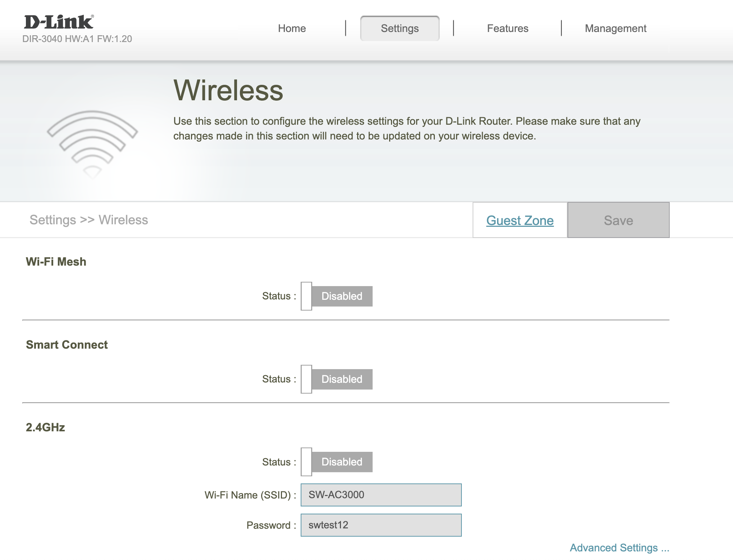Enable Wi-Fi Mesh status

[336, 296]
